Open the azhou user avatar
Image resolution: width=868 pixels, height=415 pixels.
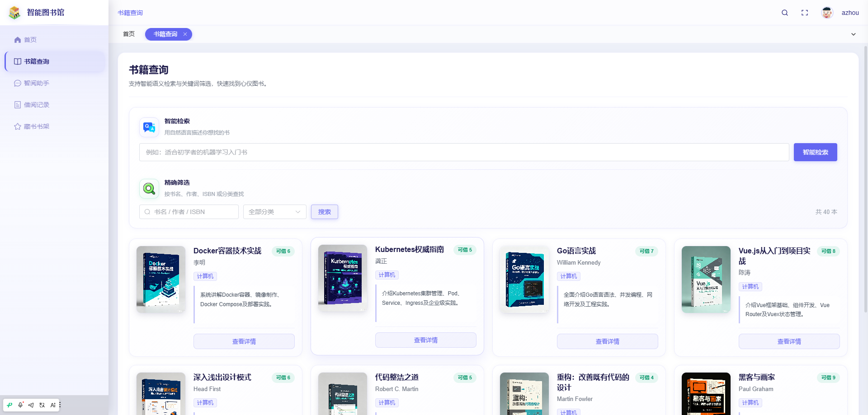[x=827, y=13]
